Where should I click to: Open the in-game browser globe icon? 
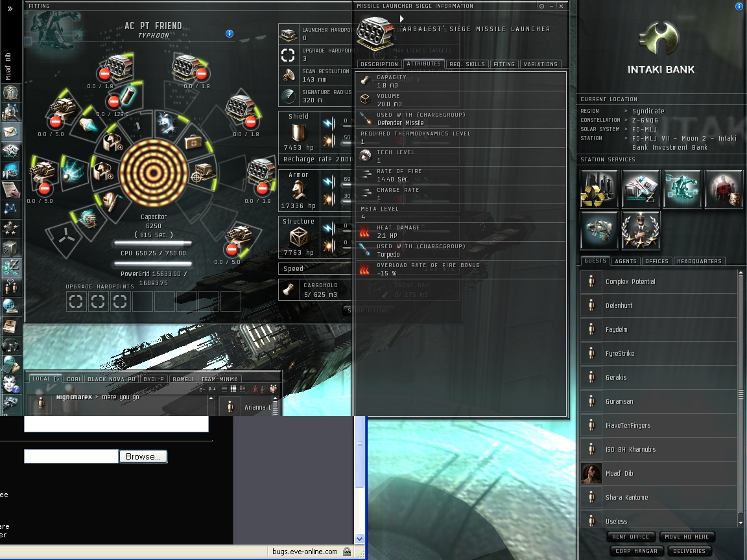coord(10,307)
